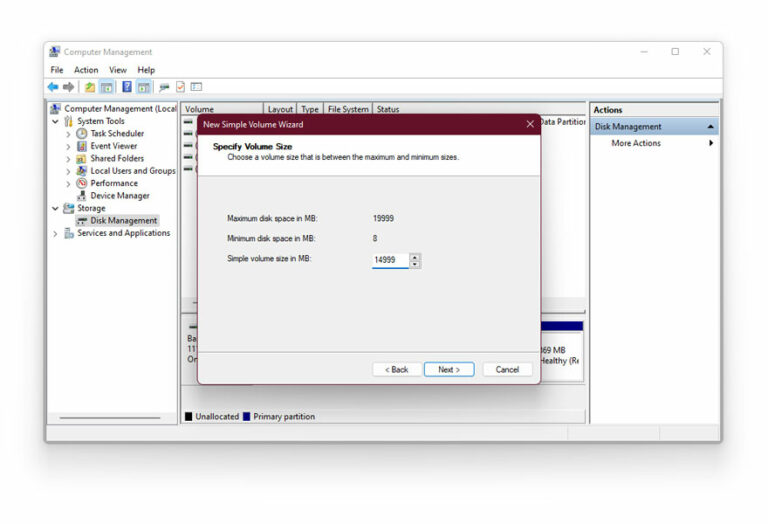Screen dimensions: 768x524
Task: Click the Task Scheduler clock icon
Action: click(x=82, y=133)
